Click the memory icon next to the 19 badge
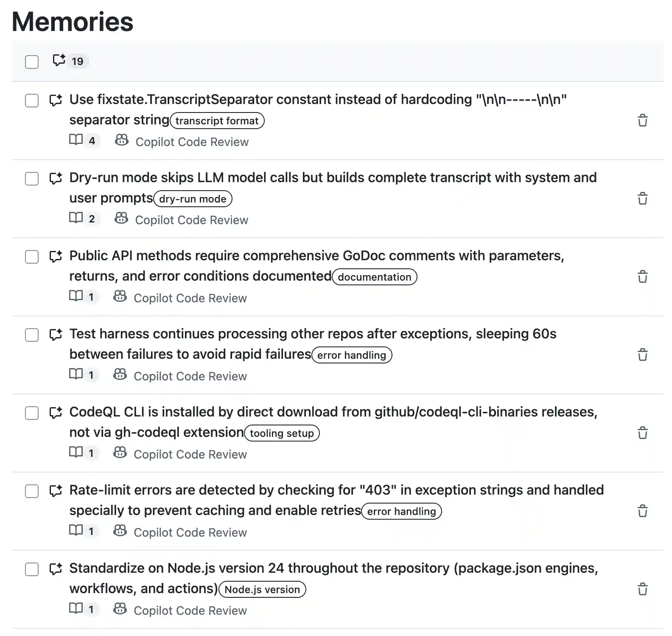The width and height of the screenshot is (672, 636). pos(59,60)
